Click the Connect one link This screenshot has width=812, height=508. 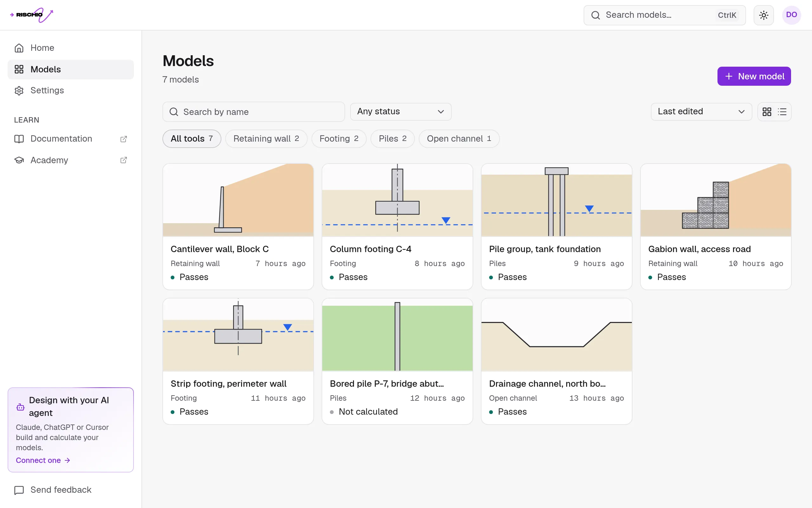pyautogui.click(x=43, y=460)
